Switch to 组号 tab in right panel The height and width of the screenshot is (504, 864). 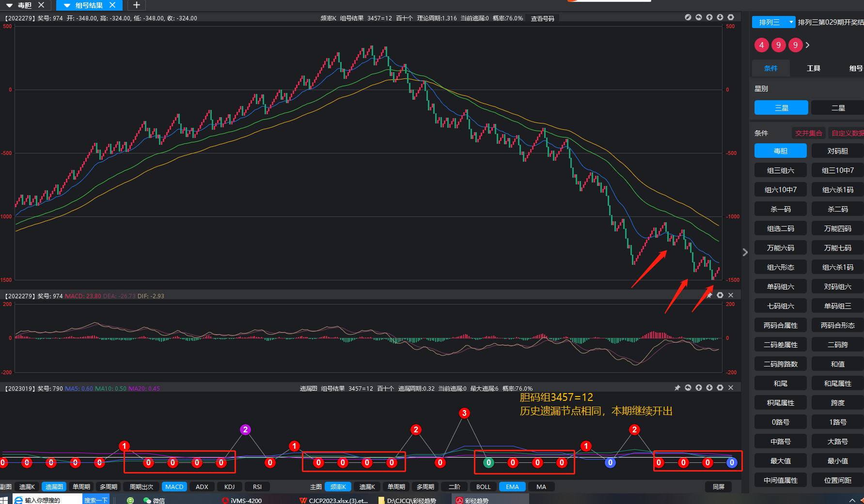855,68
